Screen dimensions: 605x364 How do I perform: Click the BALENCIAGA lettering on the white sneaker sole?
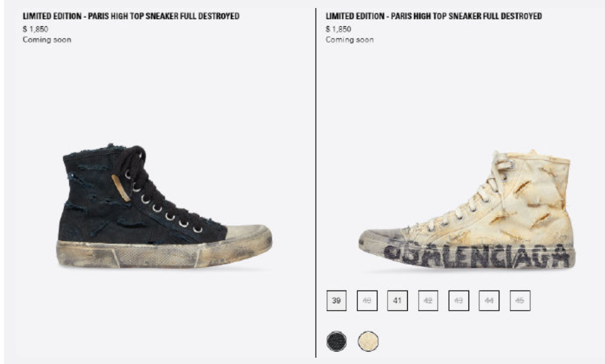[478, 256]
